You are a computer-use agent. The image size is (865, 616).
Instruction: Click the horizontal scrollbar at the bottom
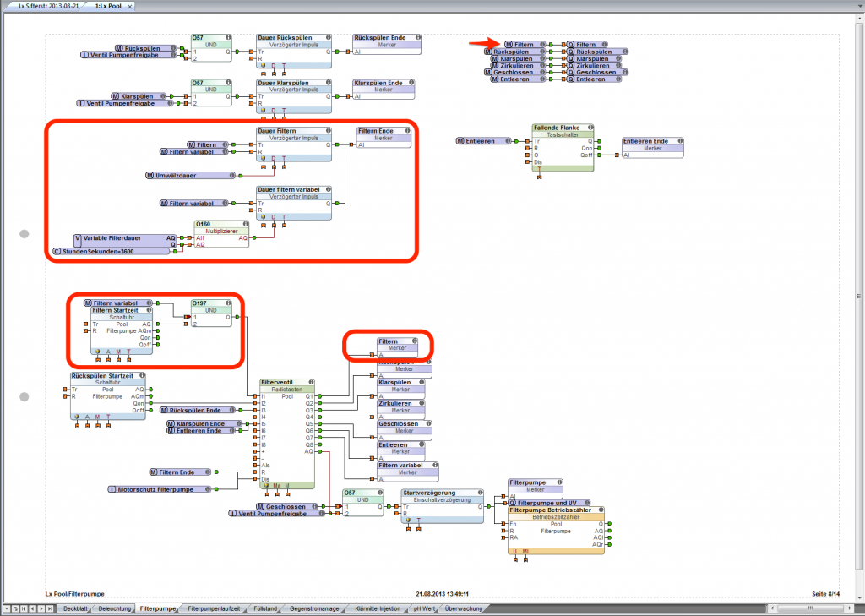(811, 608)
